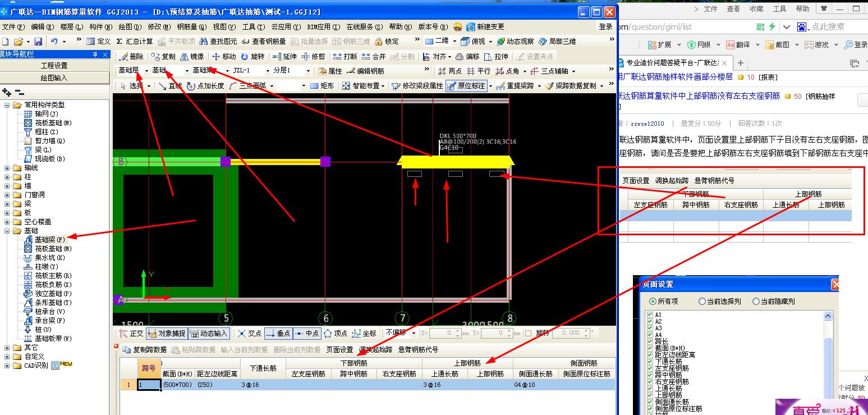Viewport: 868px width, 415px height.
Task: Open the 属性 properties panel
Action: (330, 71)
